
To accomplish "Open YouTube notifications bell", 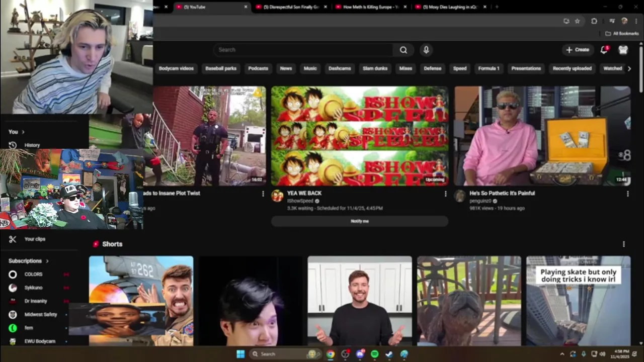I will 604,50.
